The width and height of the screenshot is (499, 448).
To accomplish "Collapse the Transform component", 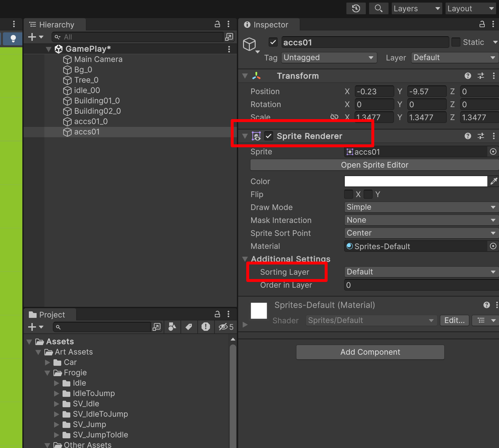I will pos(245,76).
